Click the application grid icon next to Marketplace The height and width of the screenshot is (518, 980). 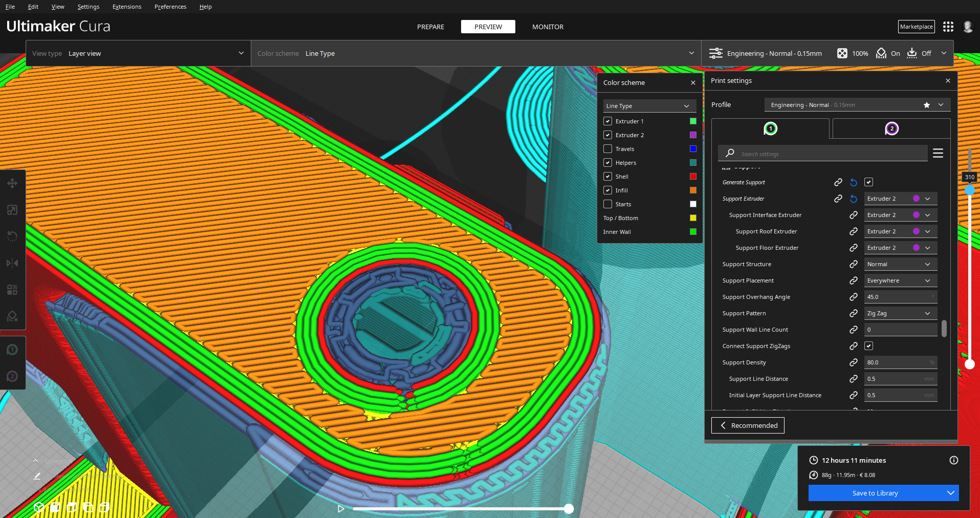point(948,27)
